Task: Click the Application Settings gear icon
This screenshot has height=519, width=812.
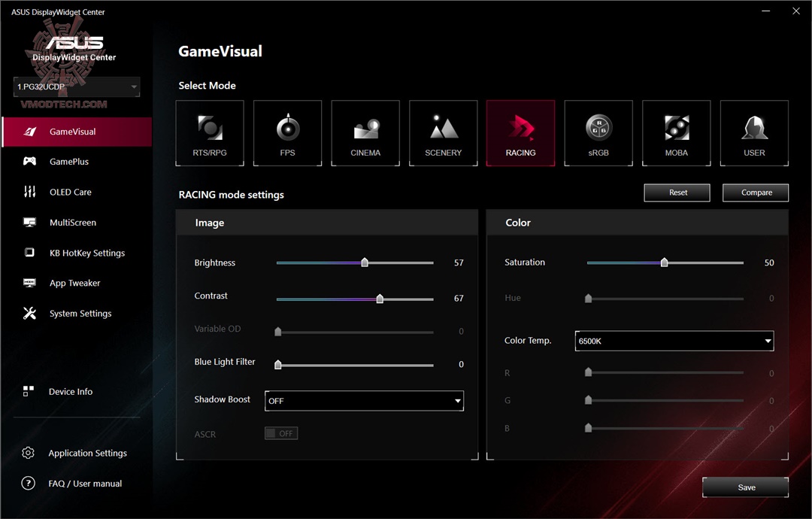Action: tap(28, 453)
